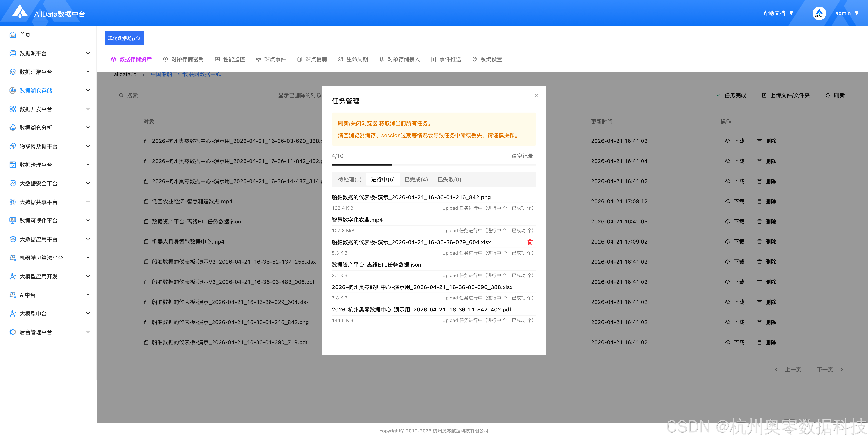Viewport: 868px width, 441px height.
Task: Click the download icon for 低空农业经济-智慧制造数据.mp4
Action: tap(728, 201)
